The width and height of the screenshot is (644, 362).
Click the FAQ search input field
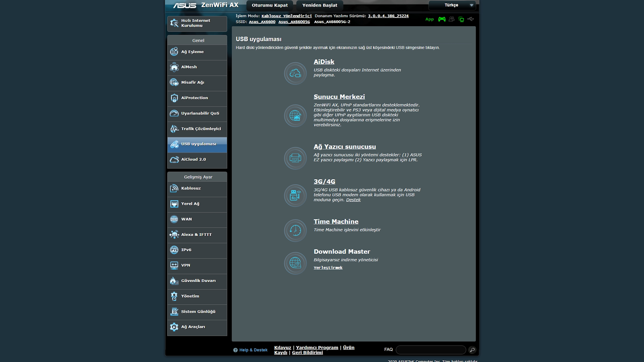point(431,350)
